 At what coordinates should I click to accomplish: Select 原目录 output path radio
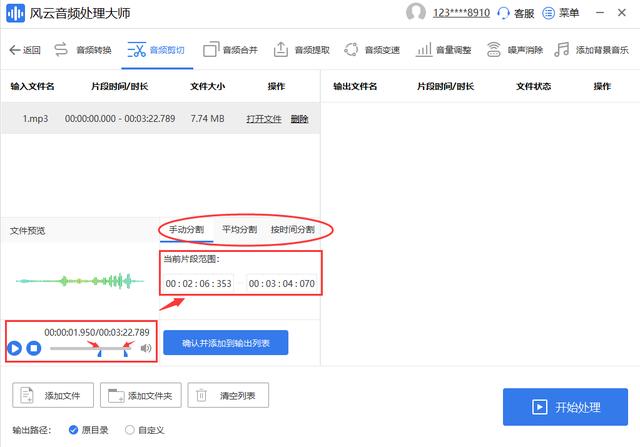[x=73, y=430]
